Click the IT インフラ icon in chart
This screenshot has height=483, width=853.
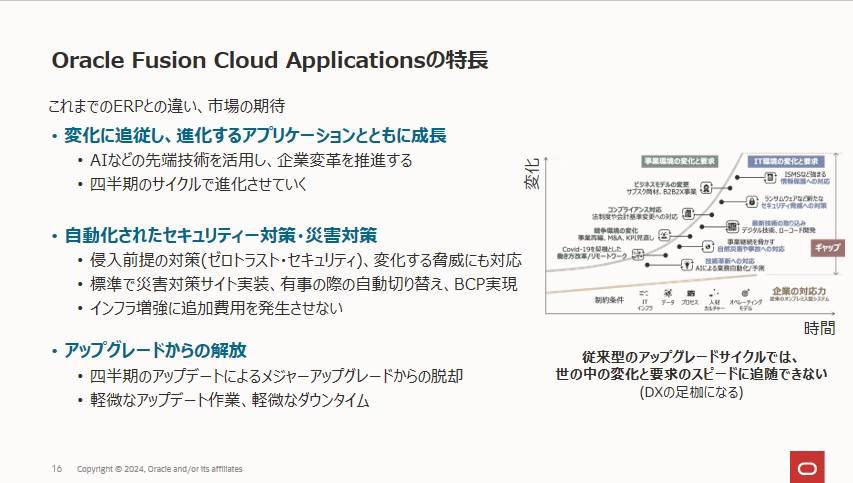point(644,293)
